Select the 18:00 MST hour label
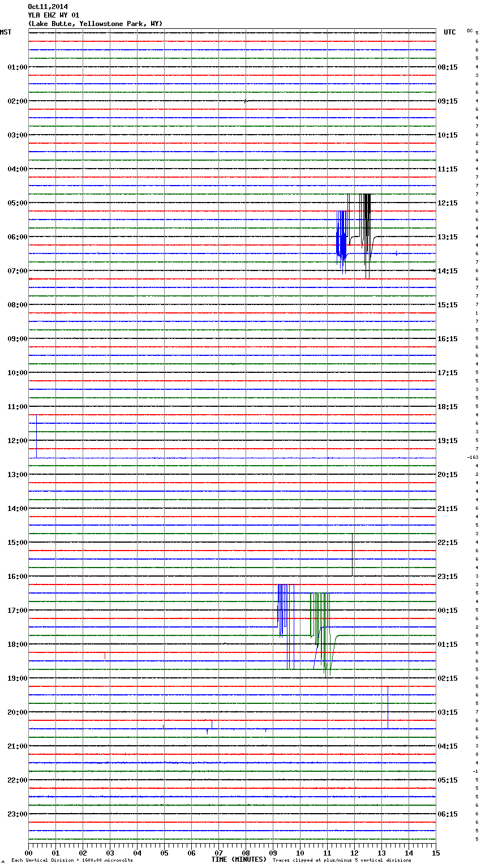Viewport: 481px width, 868px height. click(x=18, y=644)
